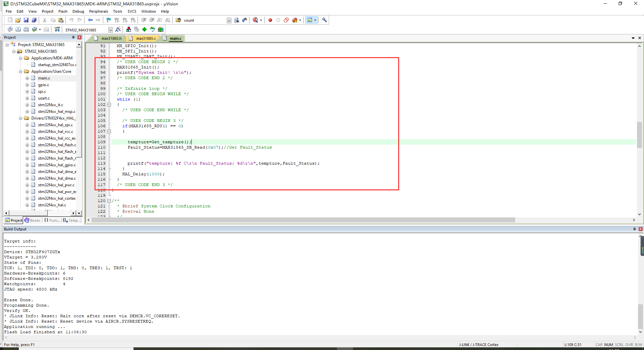Open the Flash menu
The height and width of the screenshot is (350, 644).
63,11
